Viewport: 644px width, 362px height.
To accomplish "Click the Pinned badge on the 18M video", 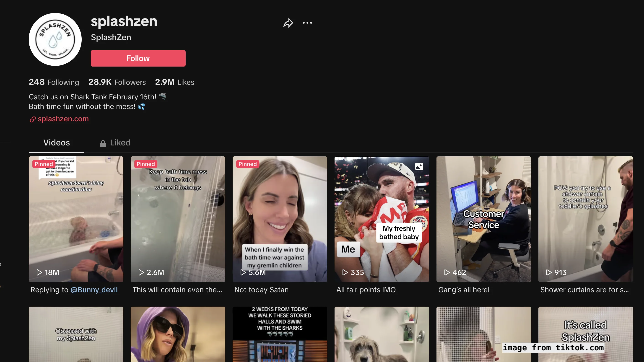I will (44, 164).
